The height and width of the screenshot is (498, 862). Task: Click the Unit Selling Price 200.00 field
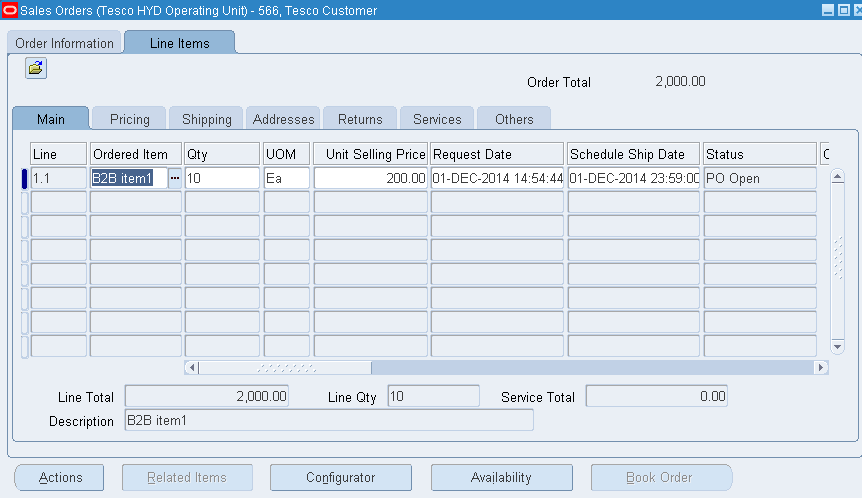point(371,178)
